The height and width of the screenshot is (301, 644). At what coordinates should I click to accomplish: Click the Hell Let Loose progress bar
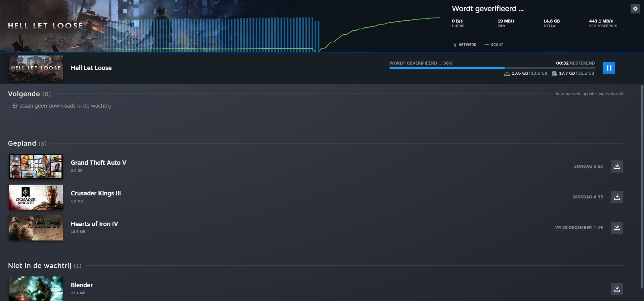click(x=492, y=68)
